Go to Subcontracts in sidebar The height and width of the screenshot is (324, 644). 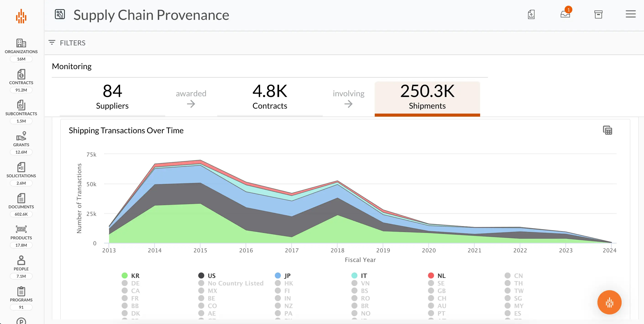tap(21, 105)
